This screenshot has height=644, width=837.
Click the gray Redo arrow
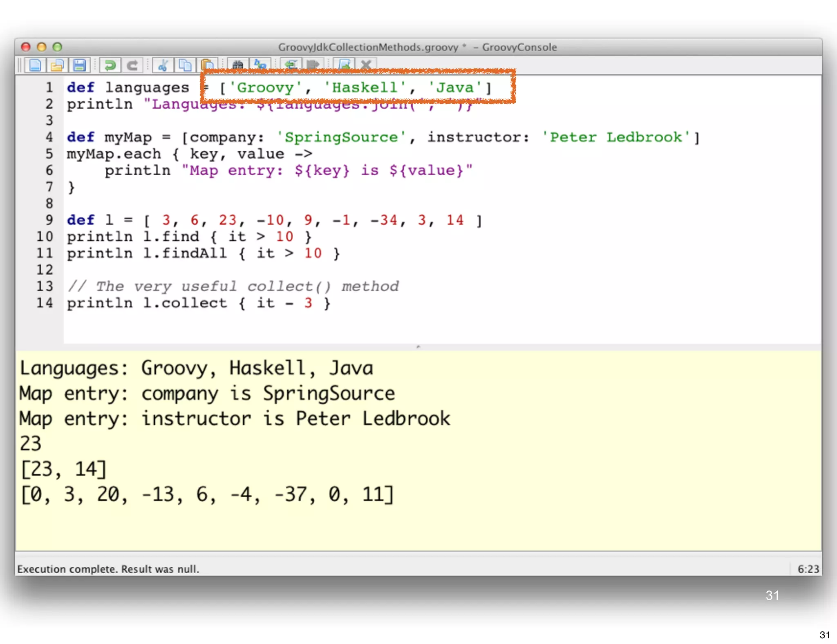pyautogui.click(x=132, y=65)
